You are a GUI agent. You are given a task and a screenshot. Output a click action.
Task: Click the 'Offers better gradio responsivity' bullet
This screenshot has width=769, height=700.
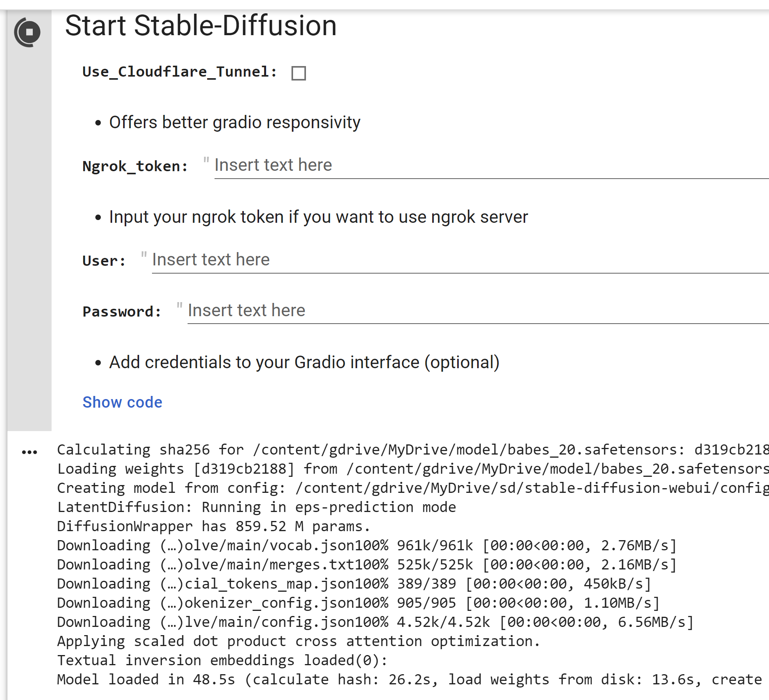pyautogui.click(x=234, y=122)
